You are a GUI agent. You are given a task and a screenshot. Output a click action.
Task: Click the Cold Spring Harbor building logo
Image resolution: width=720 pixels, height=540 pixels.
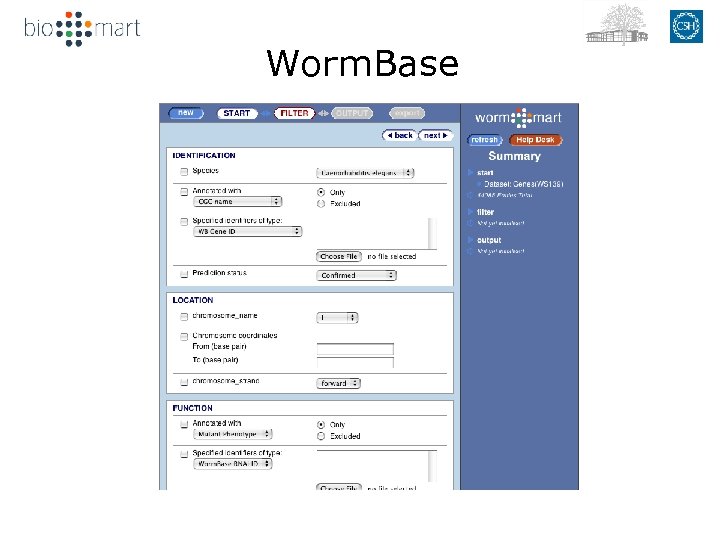pos(617,25)
